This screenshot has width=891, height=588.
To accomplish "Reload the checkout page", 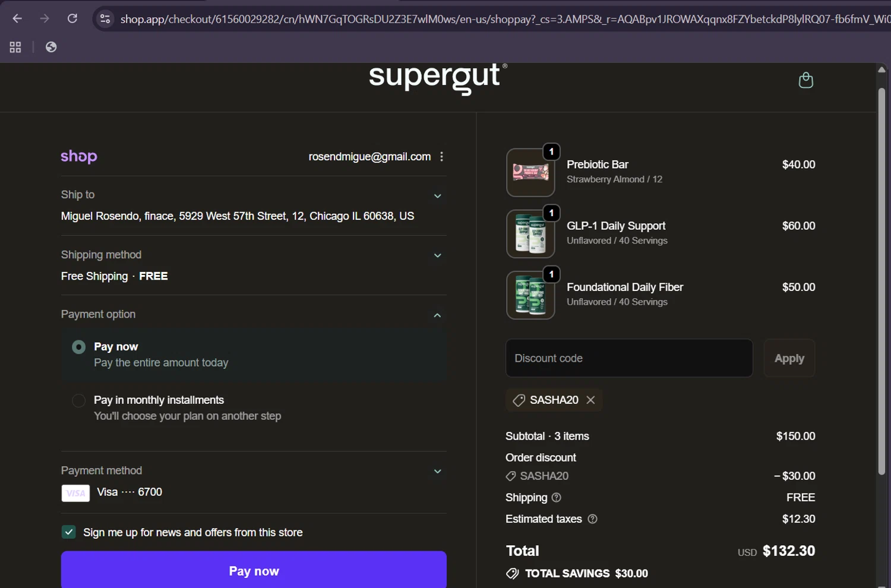I will pos(72,18).
